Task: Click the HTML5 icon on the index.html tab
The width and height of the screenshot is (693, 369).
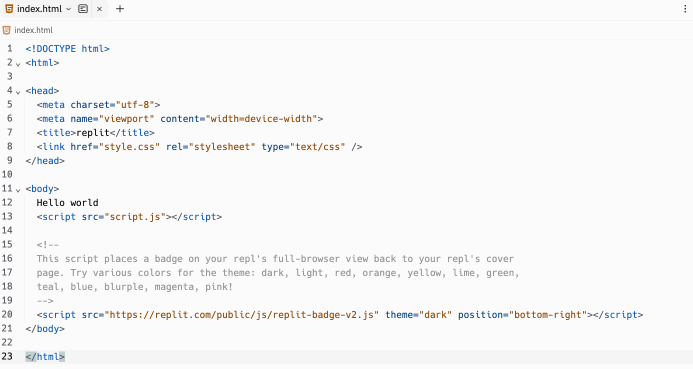Action: coord(9,9)
